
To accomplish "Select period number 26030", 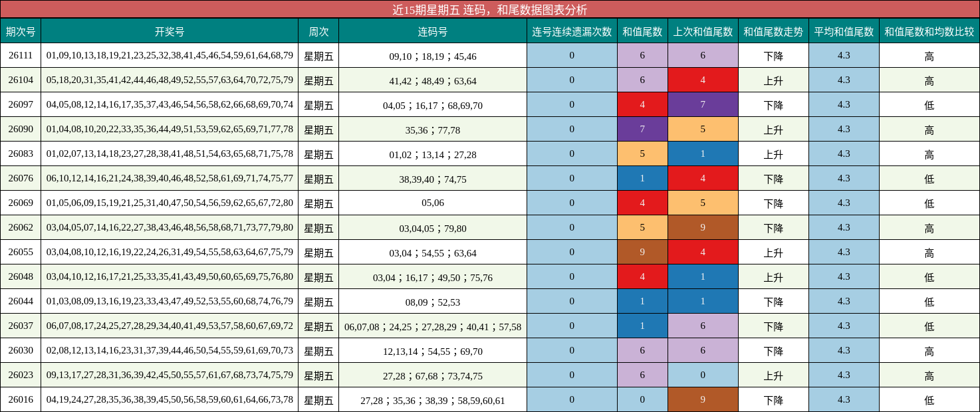I will click(x=21, y=351).
